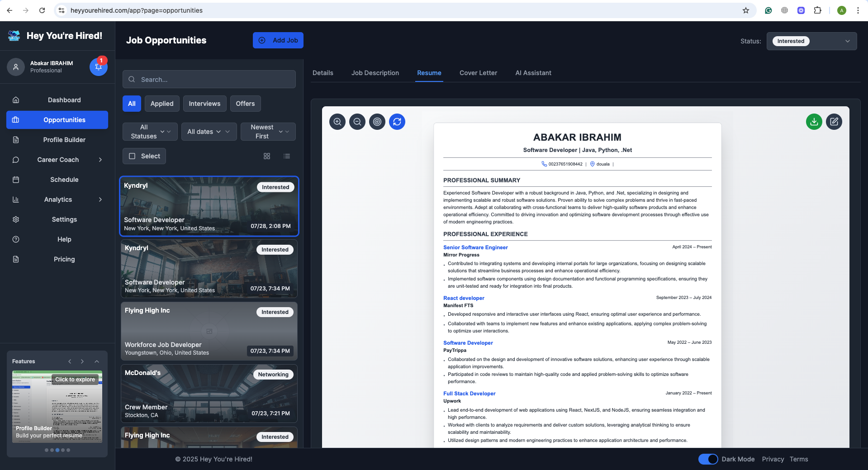The height and width of the screenshot is (470, 868).
Task: Toggle the Dark Mode switch
Action: pyautogui.click(x=708, y=459)
